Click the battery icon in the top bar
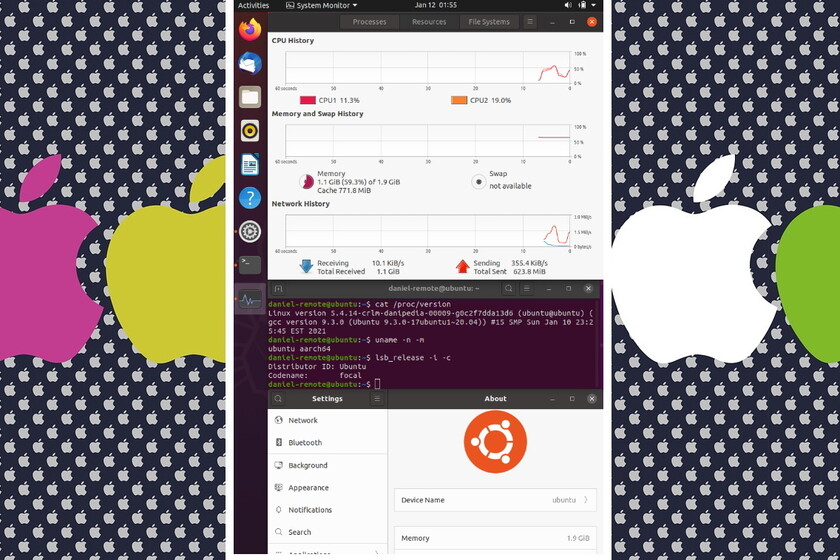840x560 pixels. pyautogui.click(x=582, y=5)
